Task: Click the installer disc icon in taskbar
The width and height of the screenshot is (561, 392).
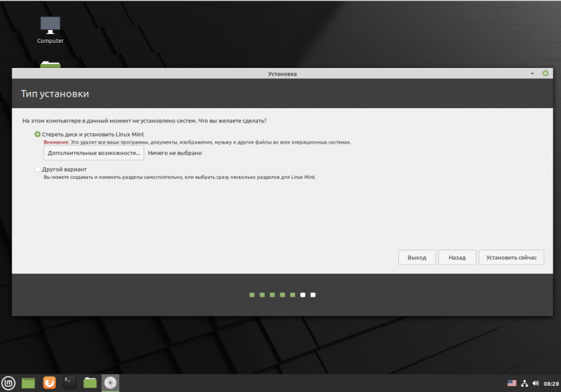Action: 110,383
